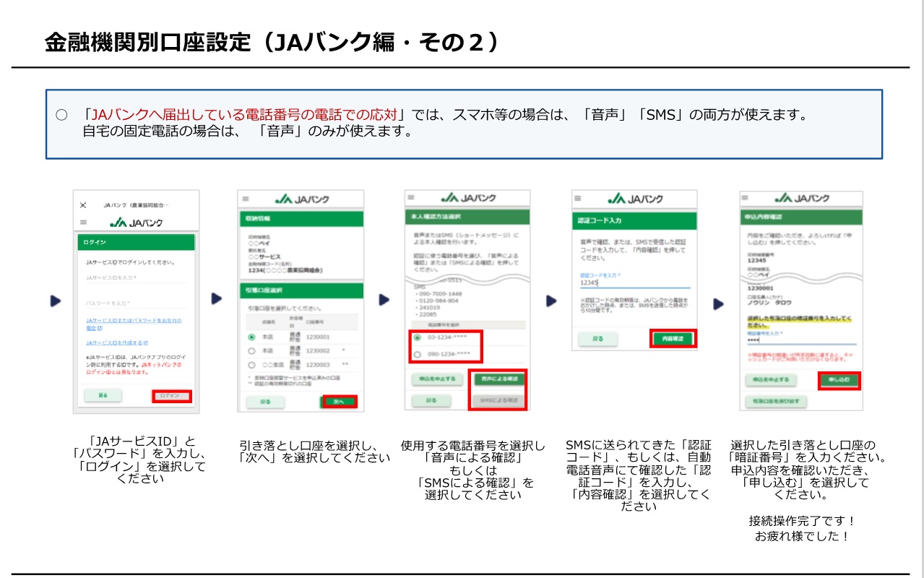
Task: Open hamburger menu on the 本人確認方法選択 screen
Action: (x=411, y=197)
